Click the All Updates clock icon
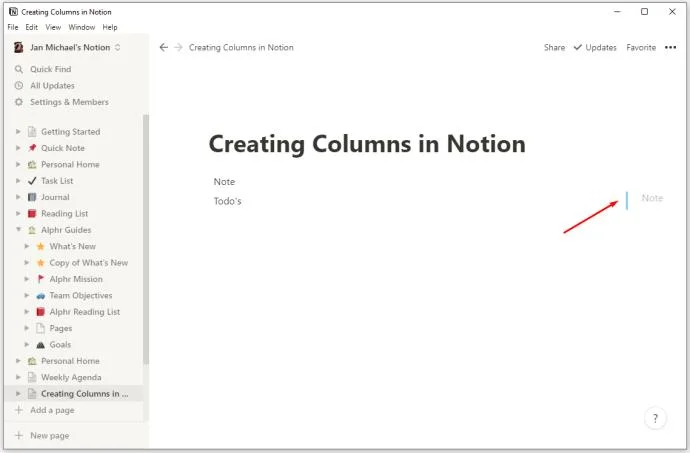690x453 pixels. pos(18,85)
